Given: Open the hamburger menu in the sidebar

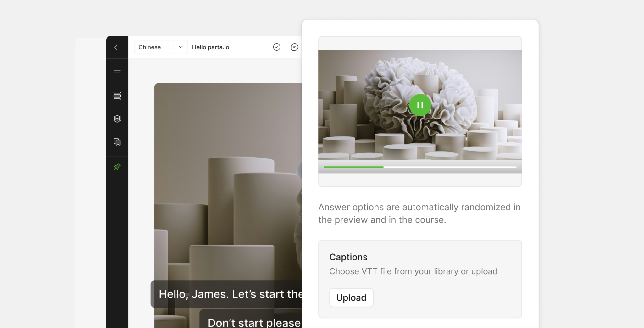Looking at the screenshot, I should tap(117, 73).
